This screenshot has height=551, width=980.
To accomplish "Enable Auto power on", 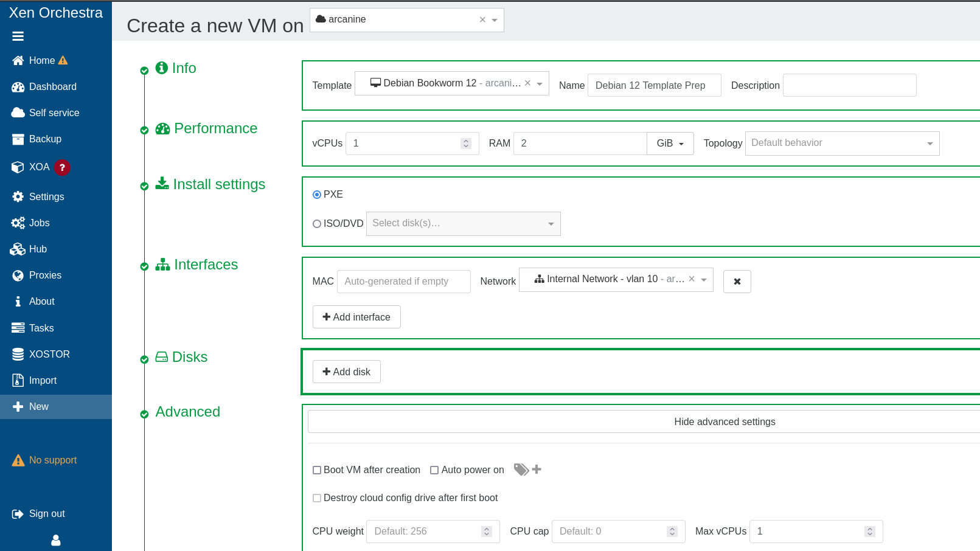I will pyautogui.click(x=434, y=470).
